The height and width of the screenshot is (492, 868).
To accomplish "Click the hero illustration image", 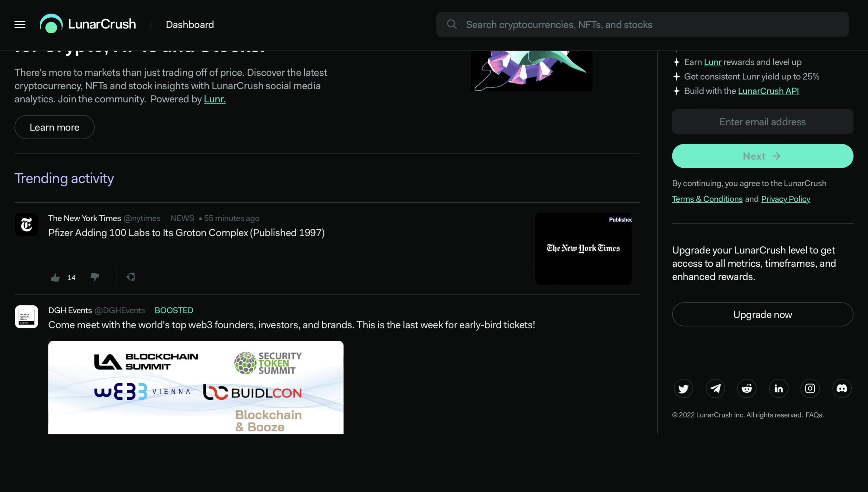I will (532, 71).
